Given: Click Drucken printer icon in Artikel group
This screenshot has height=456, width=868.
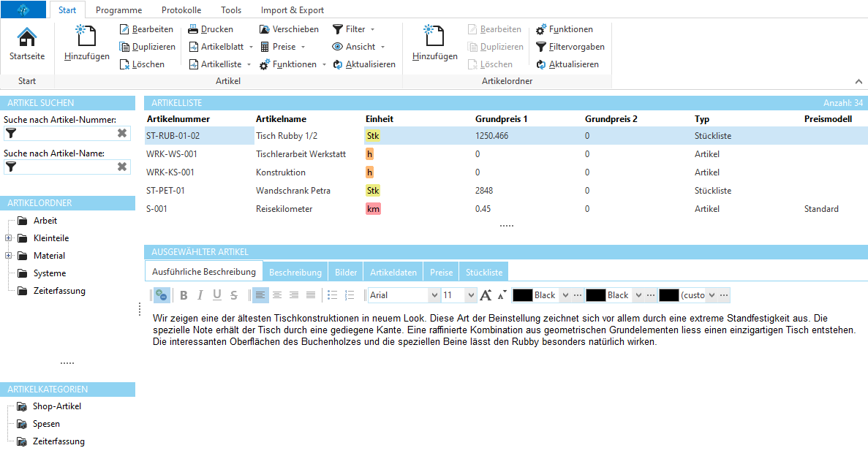Looking at the screenshot, I should pyautogui.click(x=194, y=29).
